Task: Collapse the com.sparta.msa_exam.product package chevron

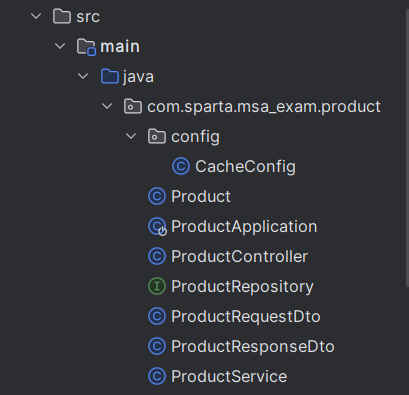Action: 107,106
